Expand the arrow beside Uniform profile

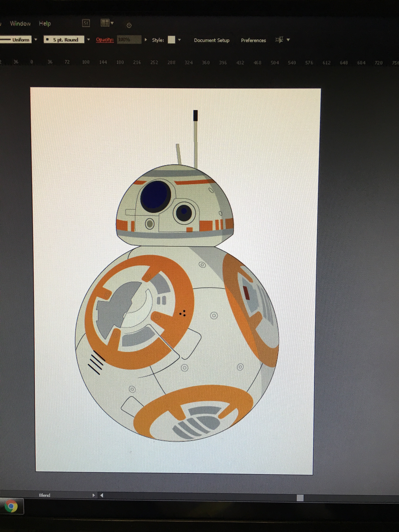[x=36, y=39]
